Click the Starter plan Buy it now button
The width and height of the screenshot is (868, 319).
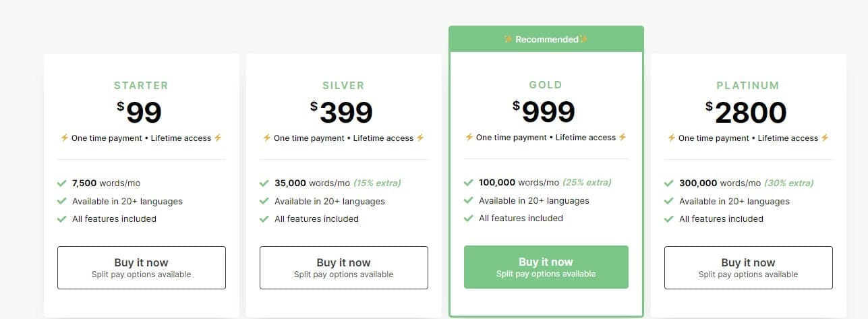[141, 268]
